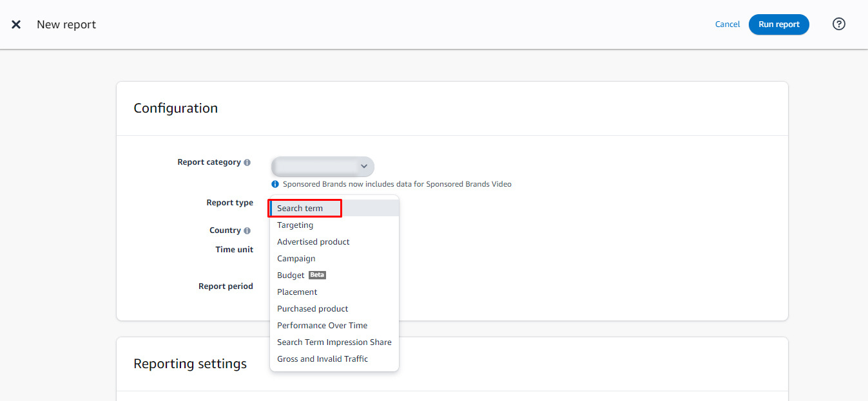Viewport: 868px width, 401px height.
Task: Select Gross and Invalid Traffic option
Action: click(x=322, y=359)
